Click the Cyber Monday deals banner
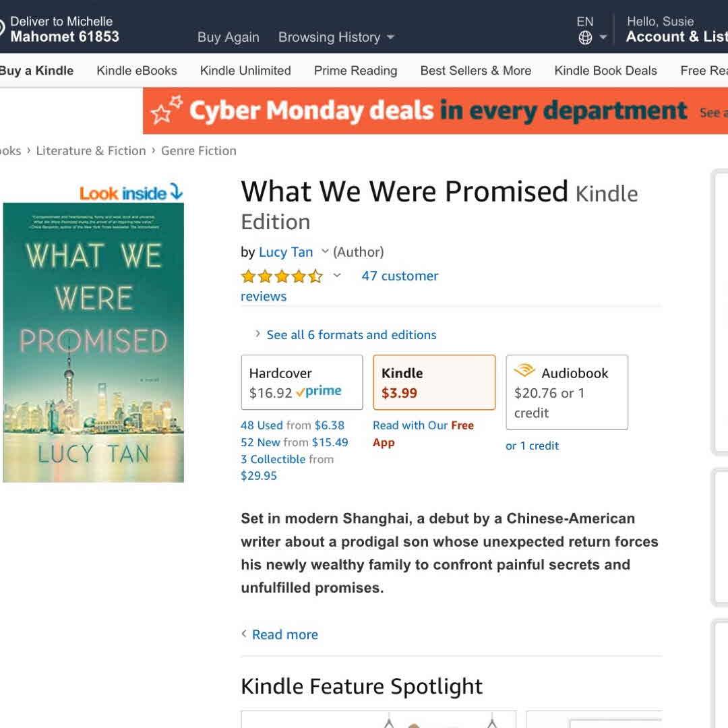Screen dimensions: 728x728 (x=435, y=111)
